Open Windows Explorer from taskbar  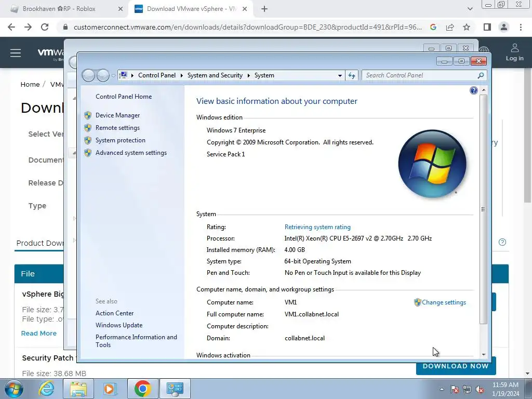tap(78, 389)
